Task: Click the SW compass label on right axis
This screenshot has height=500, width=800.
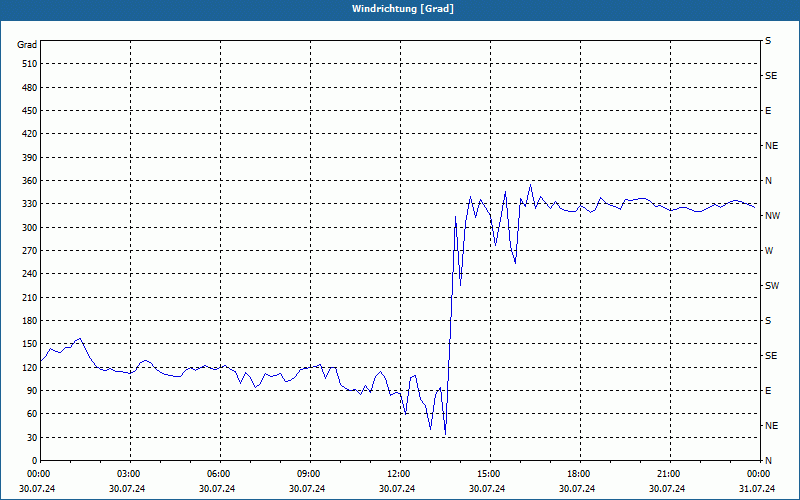Action: pyautogui.click(x=772, y=286)
